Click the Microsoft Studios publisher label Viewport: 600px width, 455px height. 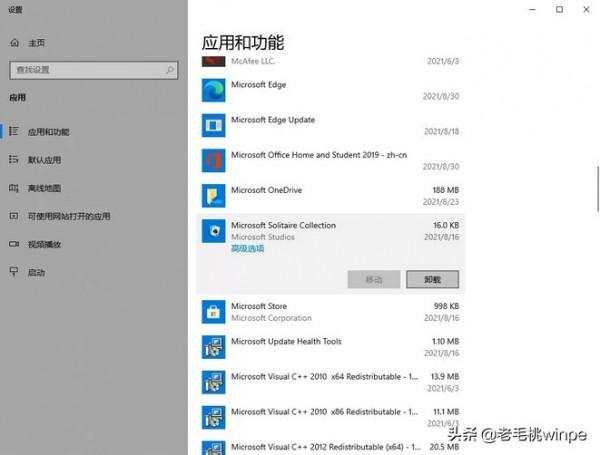click(263, 237)
